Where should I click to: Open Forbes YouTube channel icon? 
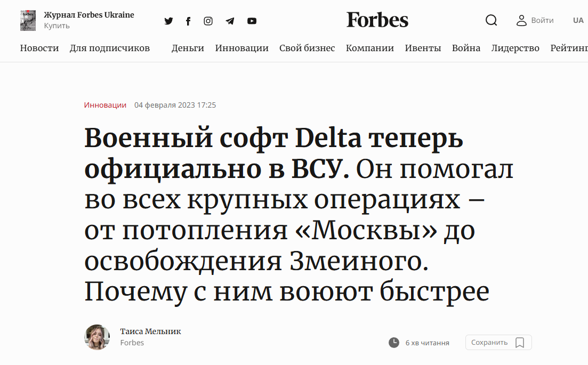click(x=252, y=21)
